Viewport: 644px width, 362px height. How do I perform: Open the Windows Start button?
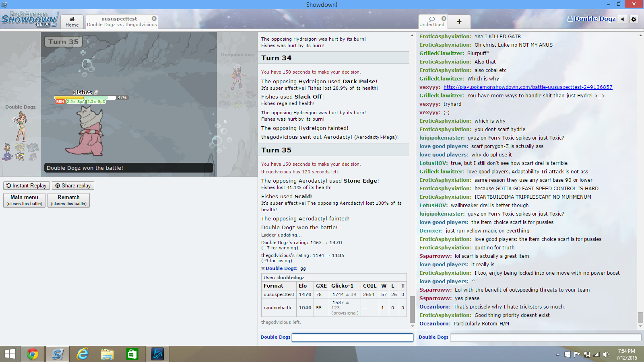(10, 354)
